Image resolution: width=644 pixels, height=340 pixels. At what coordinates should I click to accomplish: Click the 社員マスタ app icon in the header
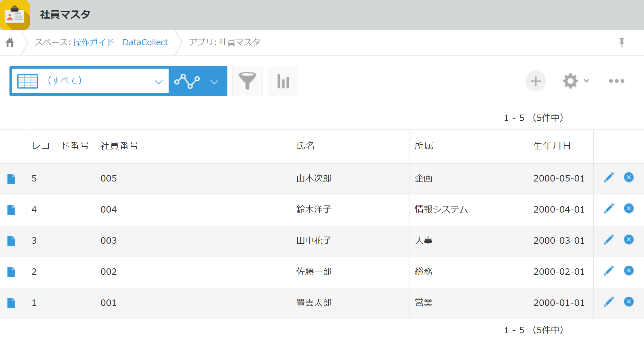pos(15,15)
